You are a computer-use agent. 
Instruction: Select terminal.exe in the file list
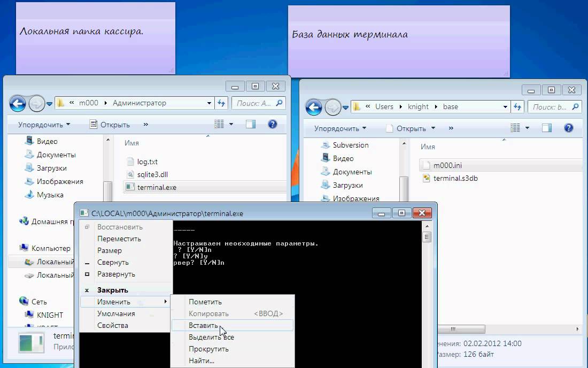point(157,187)
